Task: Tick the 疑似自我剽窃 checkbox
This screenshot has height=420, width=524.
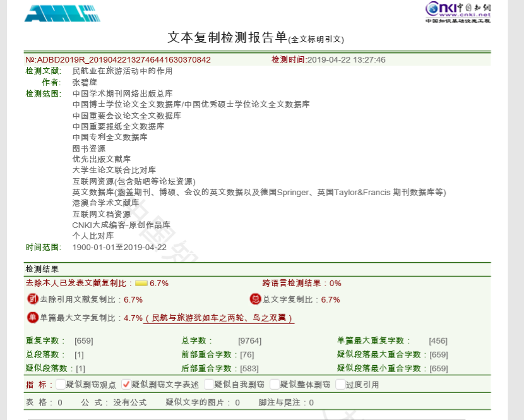Action: pyautogui.click(x=209, y=384)
